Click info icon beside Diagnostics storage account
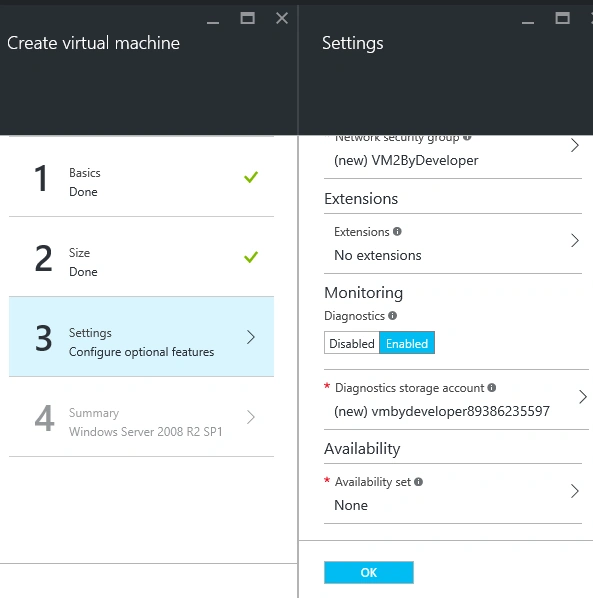Viewport: 593px width, 598px height. (492, 387)
